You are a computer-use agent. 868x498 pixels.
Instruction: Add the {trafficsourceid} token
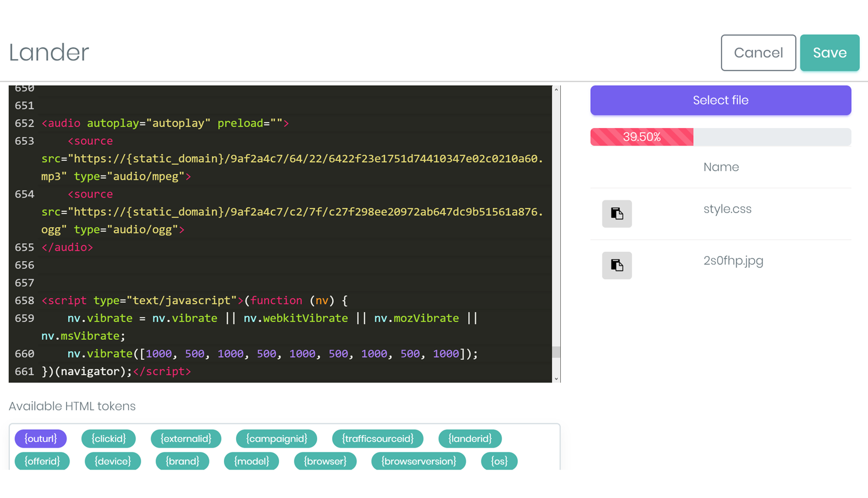click(377, 438)
